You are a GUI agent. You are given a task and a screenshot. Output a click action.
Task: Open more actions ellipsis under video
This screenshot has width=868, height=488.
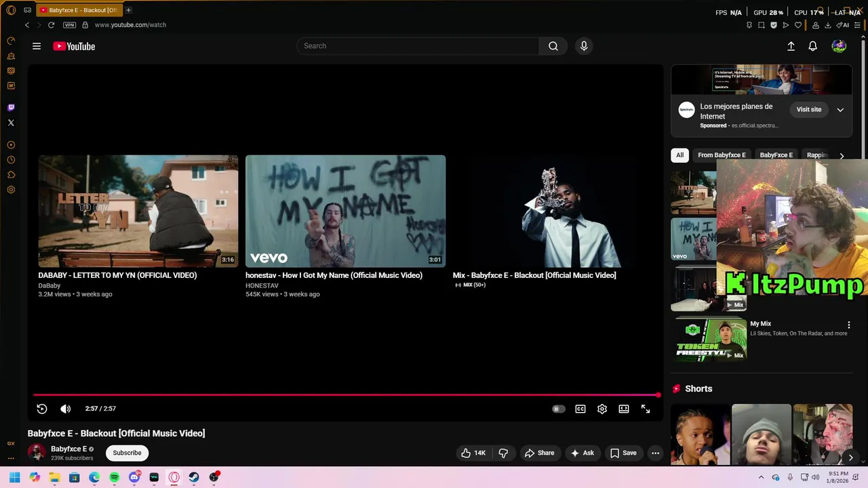[655, 453]
